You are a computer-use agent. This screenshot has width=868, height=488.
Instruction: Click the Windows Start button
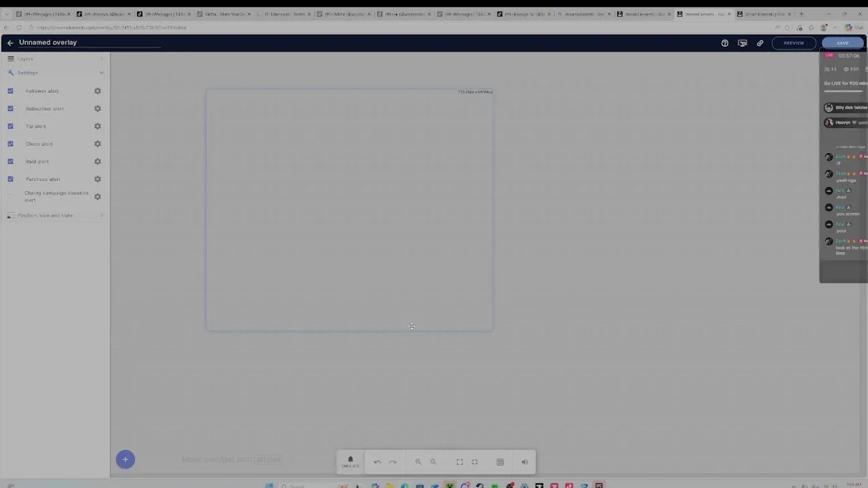(269, 485)
